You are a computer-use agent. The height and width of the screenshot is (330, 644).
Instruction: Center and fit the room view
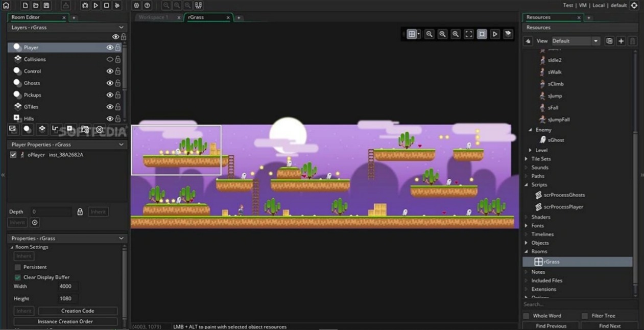(x=469, y=34)
